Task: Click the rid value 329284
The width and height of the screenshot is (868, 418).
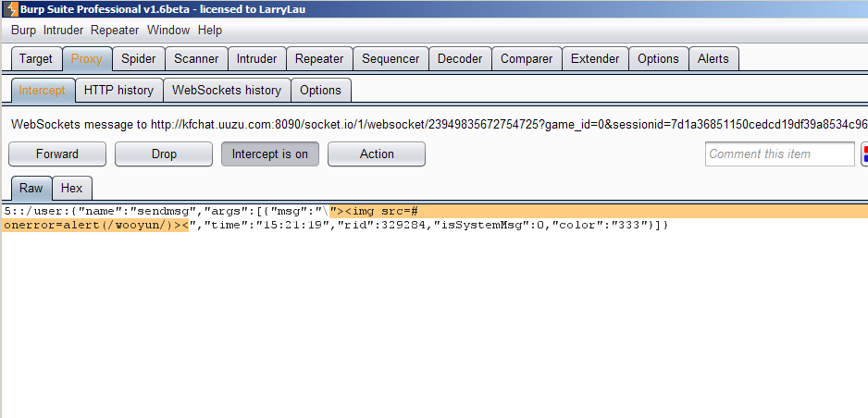Action: pos(404,225)
